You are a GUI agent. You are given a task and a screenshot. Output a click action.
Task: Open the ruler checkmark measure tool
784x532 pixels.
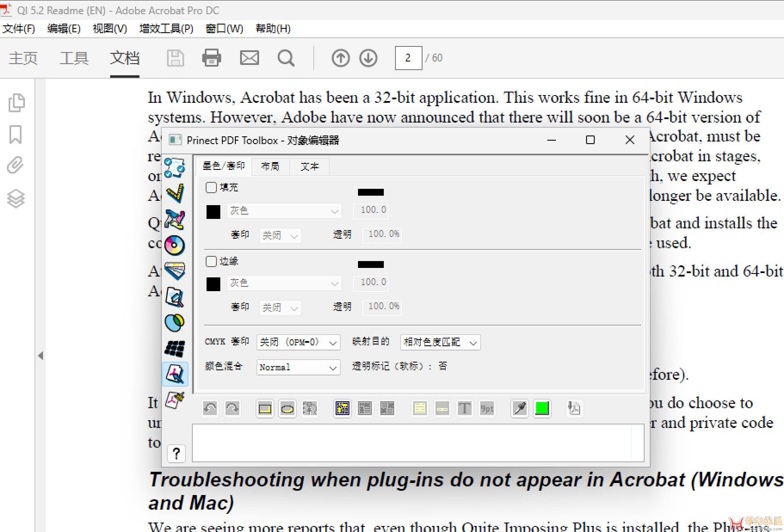pyautogui.click(x=175, y=194)
